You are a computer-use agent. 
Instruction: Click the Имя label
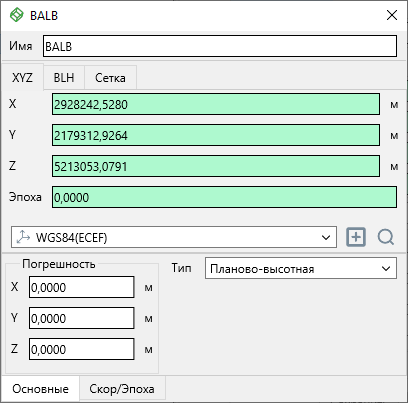pos(21,46)
